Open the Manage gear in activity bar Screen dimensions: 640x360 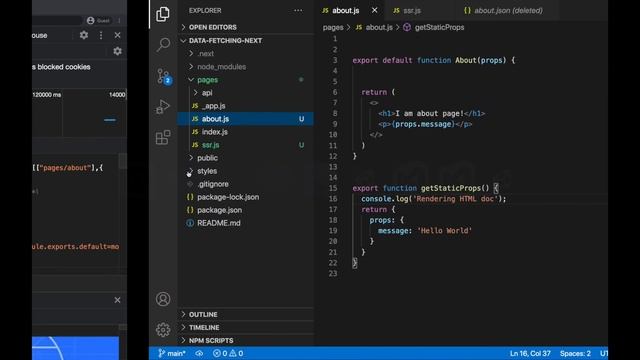[x=163, y=329]
